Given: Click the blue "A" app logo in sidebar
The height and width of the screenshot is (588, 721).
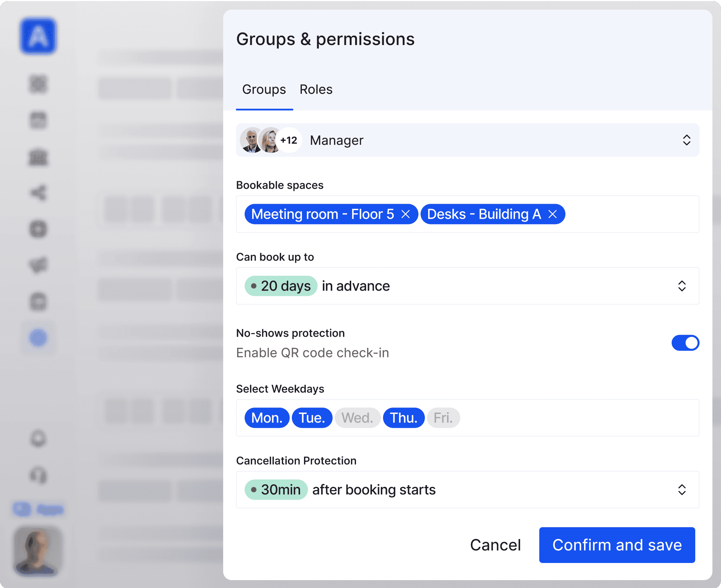Looking at the screenshot, I should [x=38, y=36].
